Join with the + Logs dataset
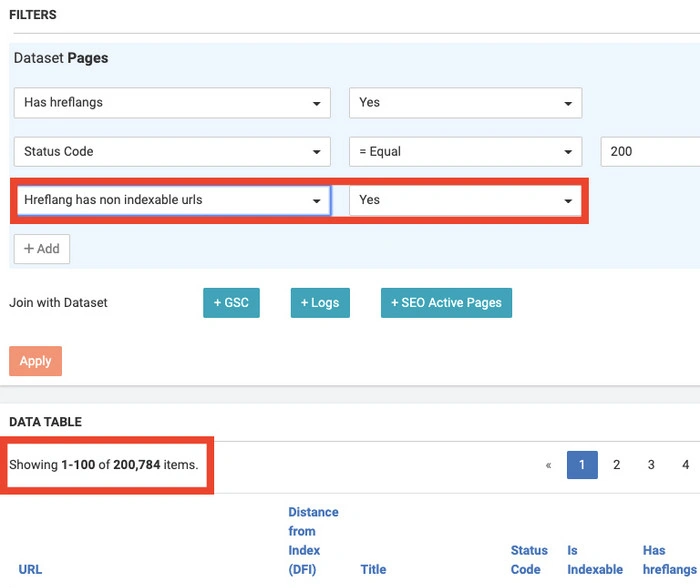 320,303
